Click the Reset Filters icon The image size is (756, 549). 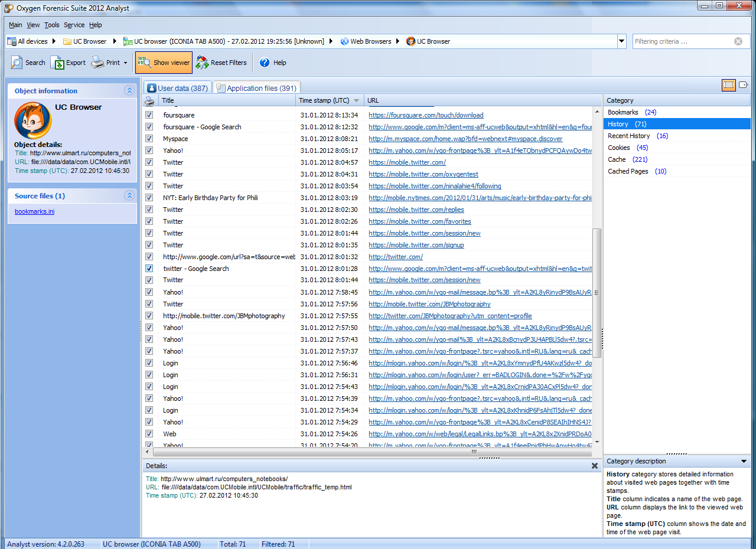click(x=203, y=63)
